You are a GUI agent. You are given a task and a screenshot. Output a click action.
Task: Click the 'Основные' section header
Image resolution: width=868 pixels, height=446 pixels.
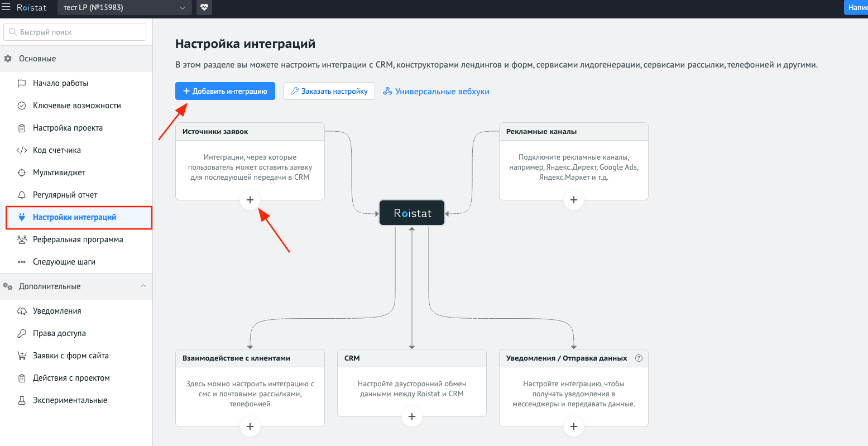pyautogui.click(x=76, y=59)
